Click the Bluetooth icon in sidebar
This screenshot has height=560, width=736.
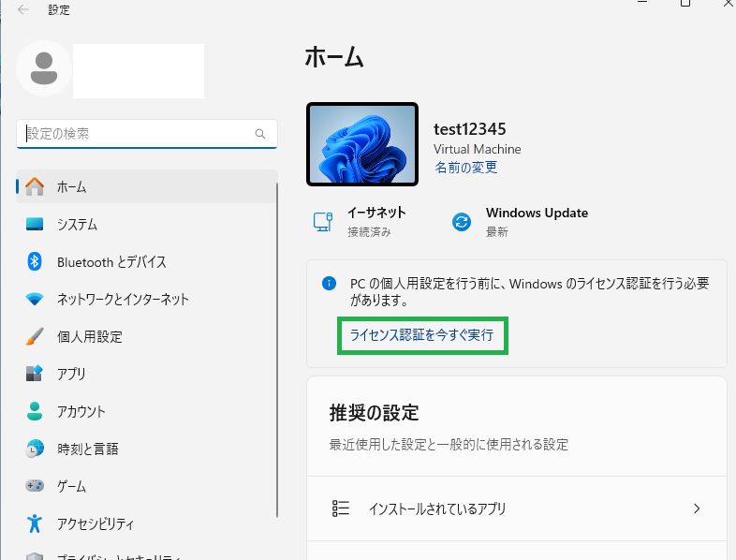35,261
